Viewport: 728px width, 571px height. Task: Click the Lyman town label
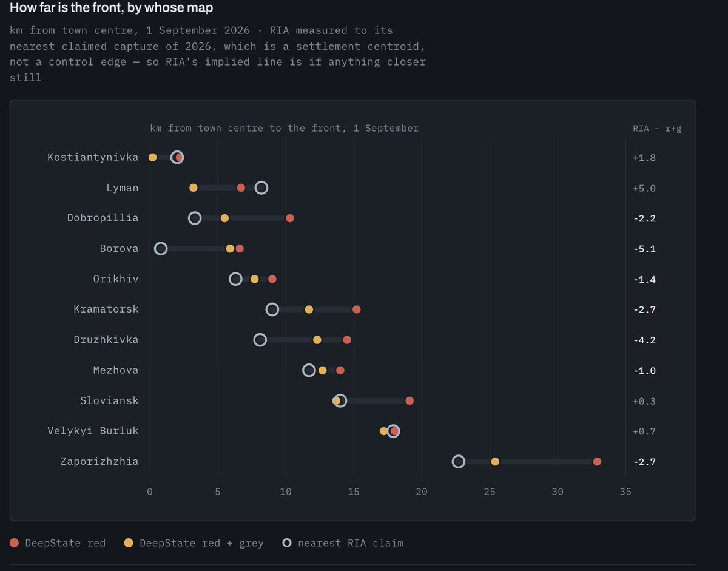[123, 188]
